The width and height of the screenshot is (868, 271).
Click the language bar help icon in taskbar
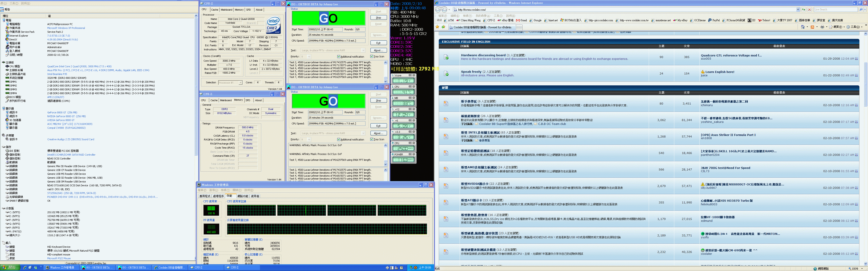pos(401,268)
